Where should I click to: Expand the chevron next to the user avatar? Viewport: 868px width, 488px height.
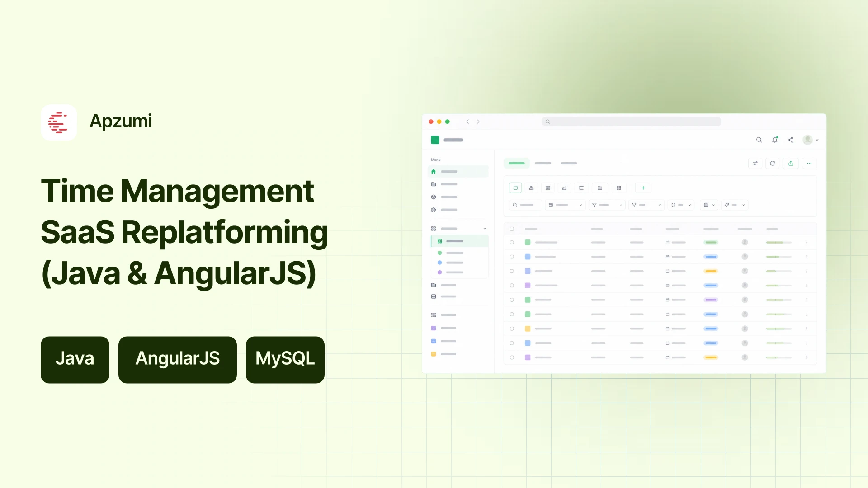[x=817, y=140]
